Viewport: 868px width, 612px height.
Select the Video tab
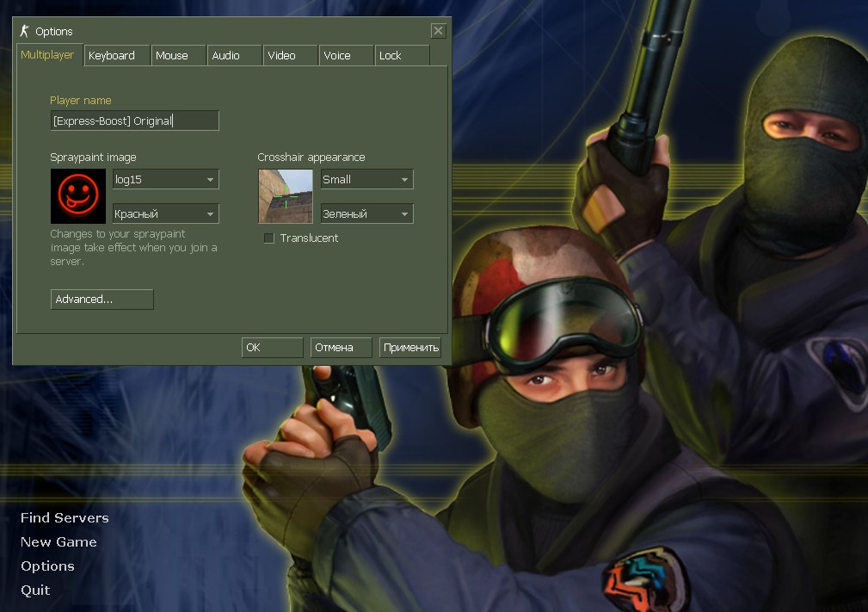290,55
